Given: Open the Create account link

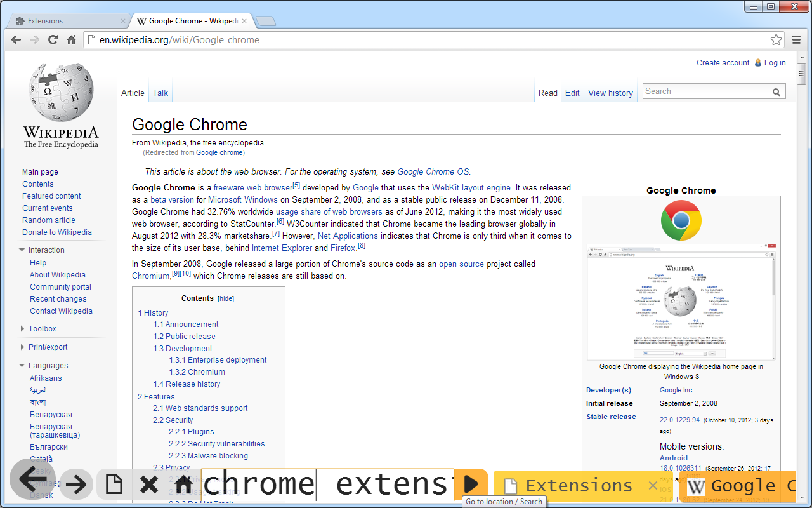Looking at the screenshot, I should point(723,62).
